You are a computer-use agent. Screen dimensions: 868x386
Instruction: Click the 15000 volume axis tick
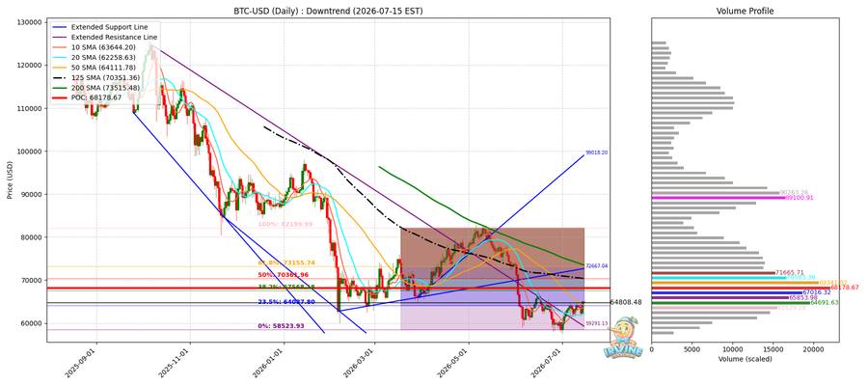tap(773, 350)
